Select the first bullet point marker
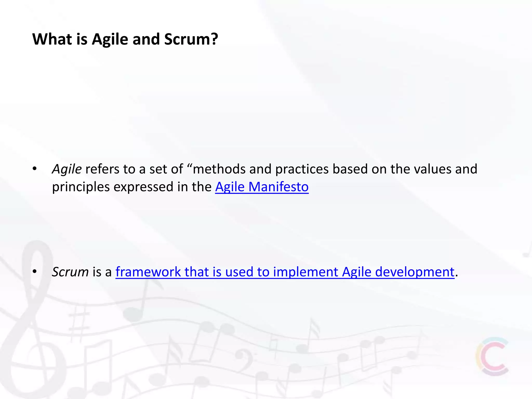Screen dimensions: 532x399 (x=35, y=169)
